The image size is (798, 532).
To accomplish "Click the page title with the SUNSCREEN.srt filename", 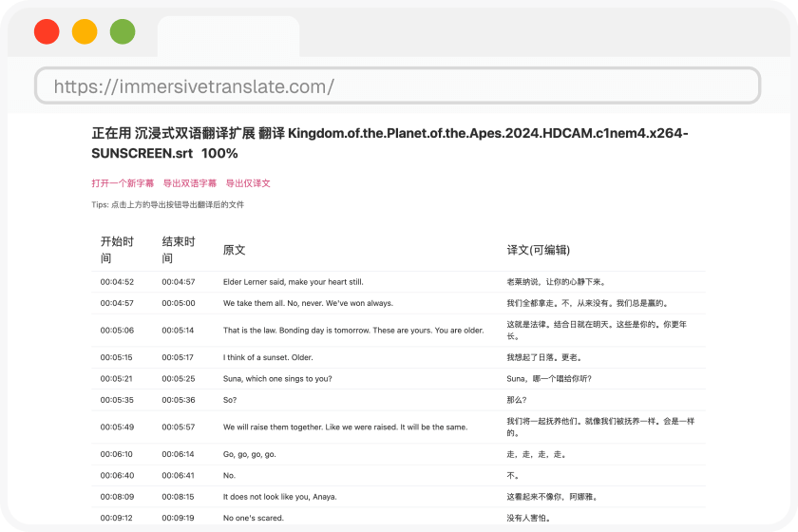I will pyautogui.click(x=389, y=142).
